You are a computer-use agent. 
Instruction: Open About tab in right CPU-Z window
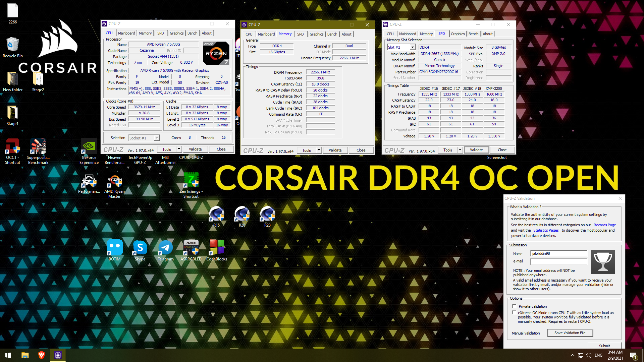tap(488, 34)
